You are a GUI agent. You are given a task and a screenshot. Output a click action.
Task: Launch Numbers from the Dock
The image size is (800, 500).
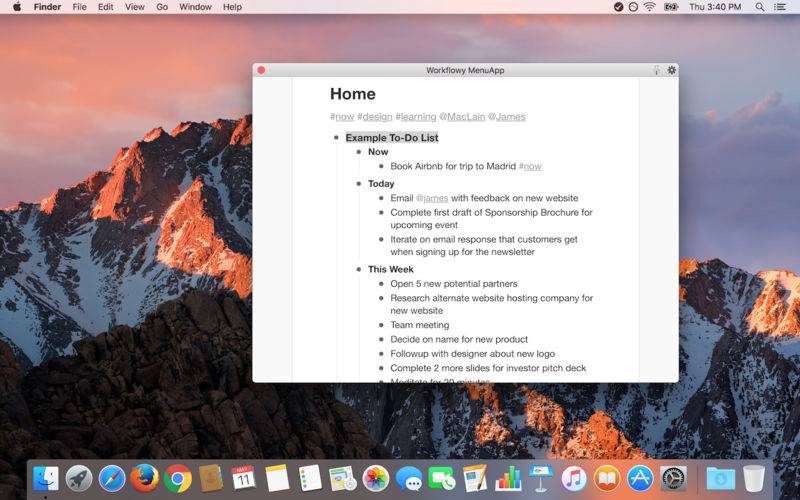[x=508, y=479]
